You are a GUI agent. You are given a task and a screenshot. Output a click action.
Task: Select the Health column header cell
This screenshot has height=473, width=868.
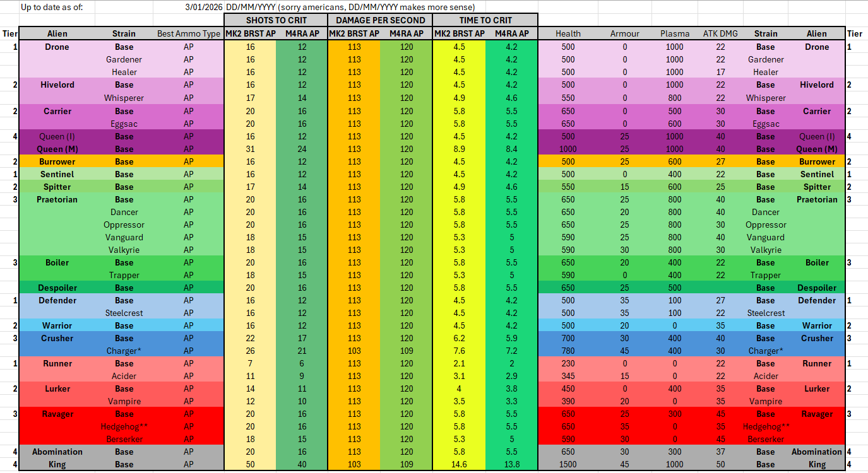click(568, 33)
